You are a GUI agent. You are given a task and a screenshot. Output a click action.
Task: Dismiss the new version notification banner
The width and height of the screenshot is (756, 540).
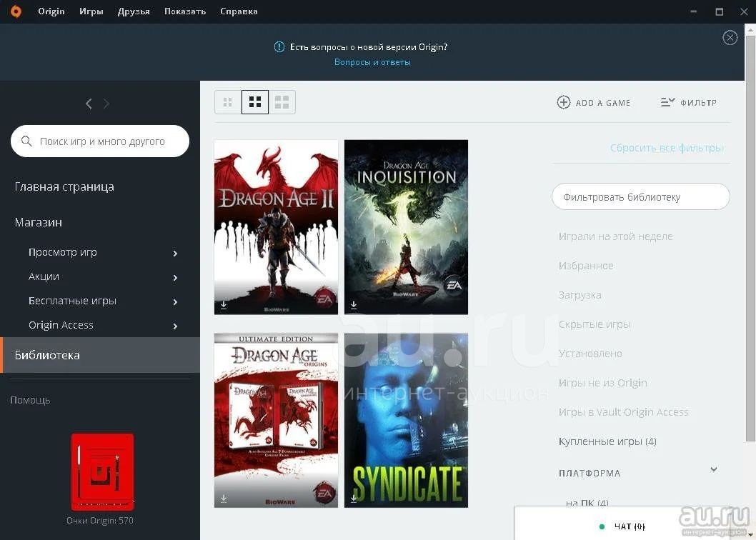coord(730,38)
